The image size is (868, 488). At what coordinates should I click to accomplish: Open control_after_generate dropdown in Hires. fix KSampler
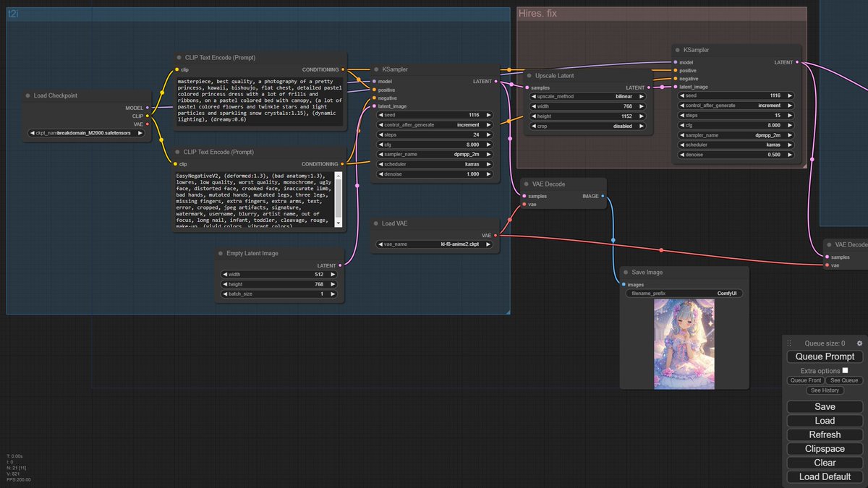pyautogui.click(x=735, y=106)
